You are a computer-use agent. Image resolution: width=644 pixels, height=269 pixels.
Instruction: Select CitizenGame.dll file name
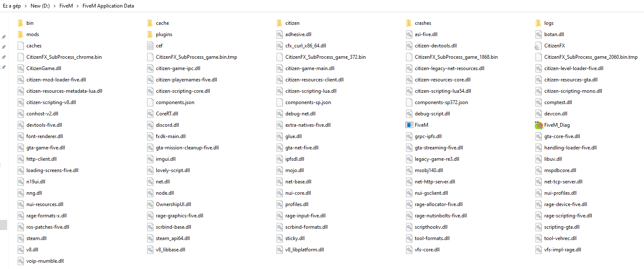click(x=44, y=68)
